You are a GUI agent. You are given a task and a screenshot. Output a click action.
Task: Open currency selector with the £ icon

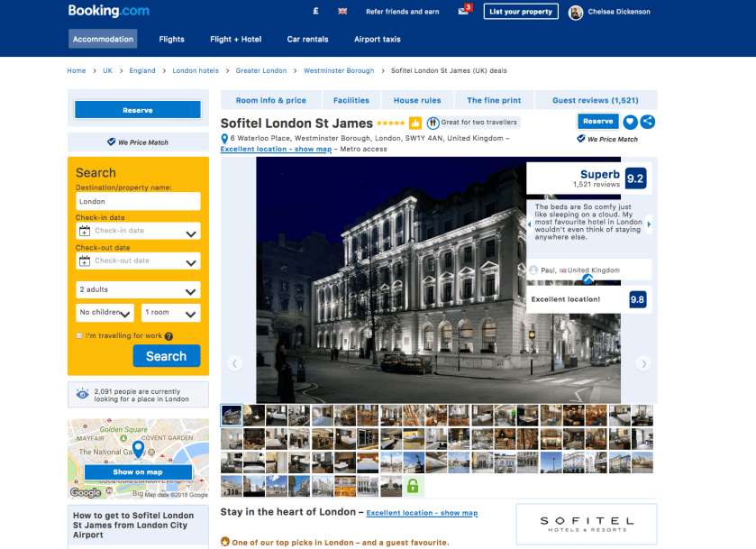click(x=314, y=11)
